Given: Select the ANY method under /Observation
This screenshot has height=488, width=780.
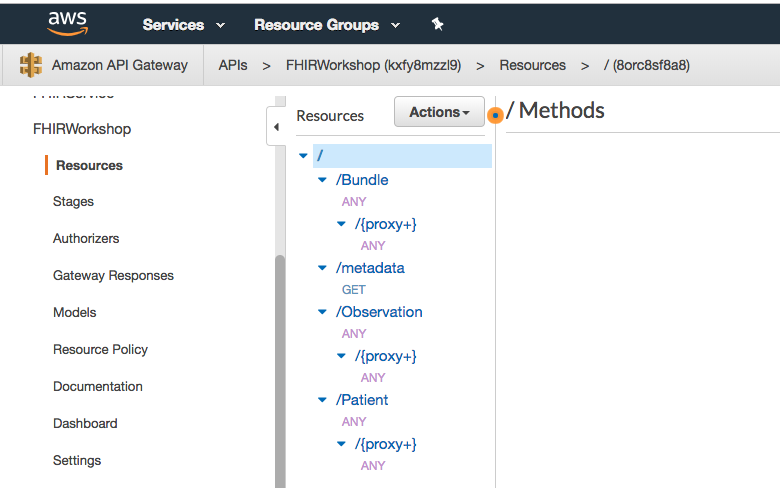Looking at the screenshot, I should tap(354, 334).
